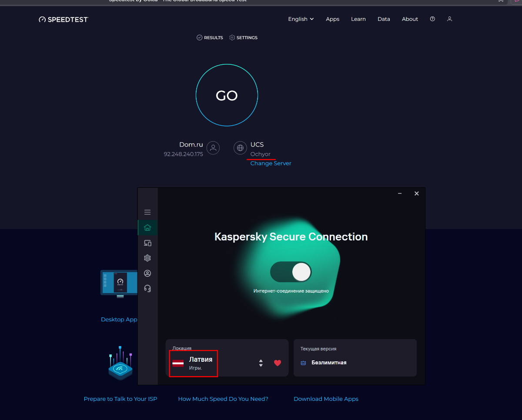Click the Kaspersky Secure Connection title
The width and height of the screenshot is (522, 420).
(291, 237)
